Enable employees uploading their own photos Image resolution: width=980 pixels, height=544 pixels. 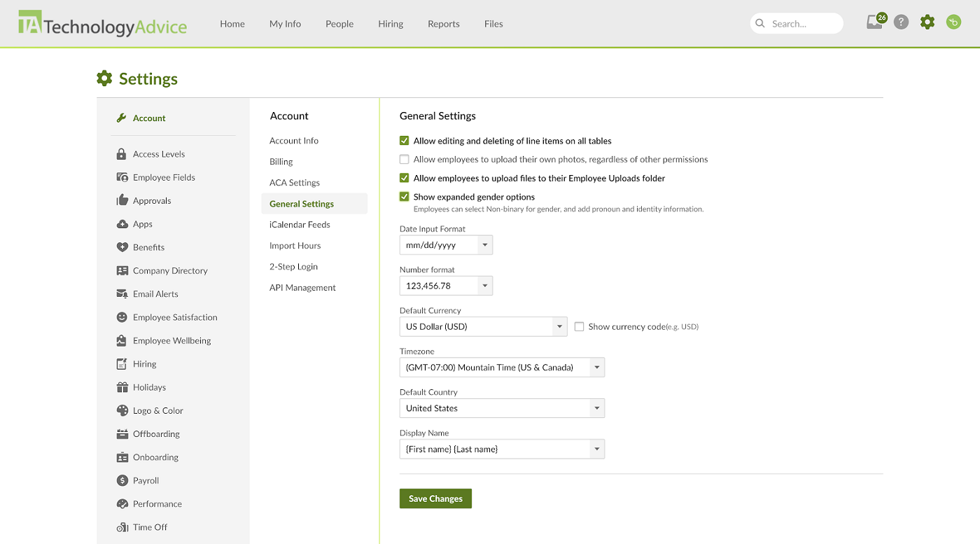click(x=404, y=160)
